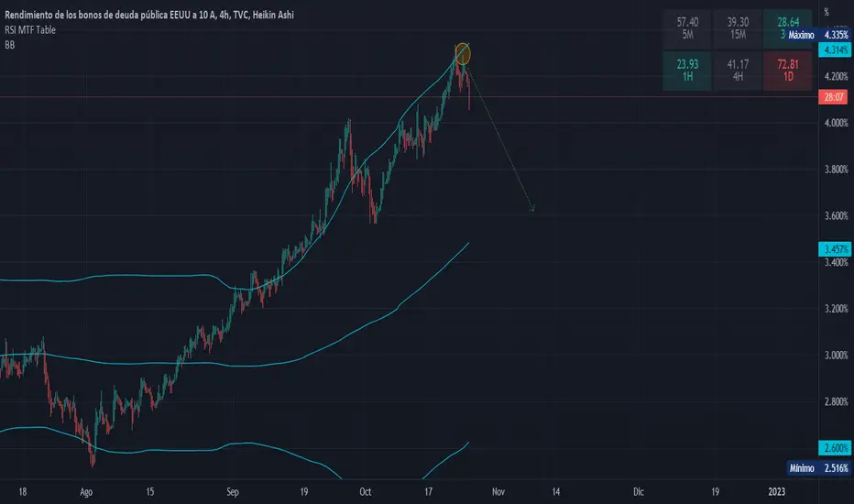This screenshot has width=854, height=504.
Task: Click the 'Oct' date on time axis
Action: (366, 492)
